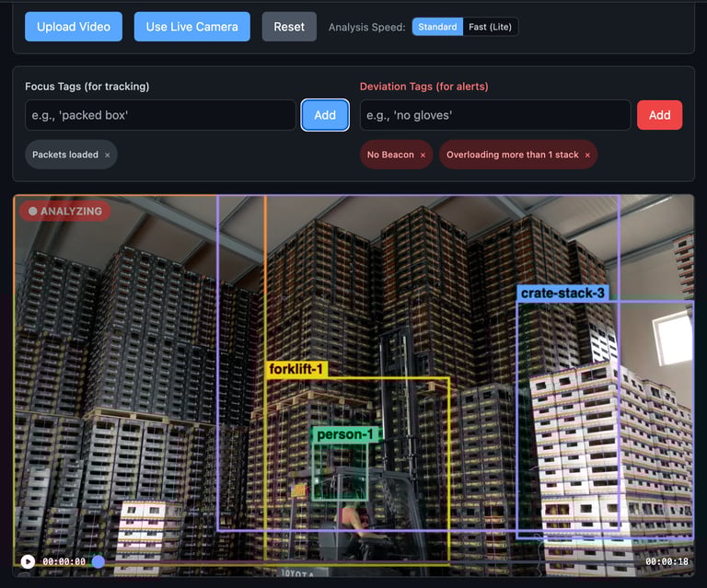Hit the Reset button
The width and height of the screenshot is (707, 588).
coord(289,27)
